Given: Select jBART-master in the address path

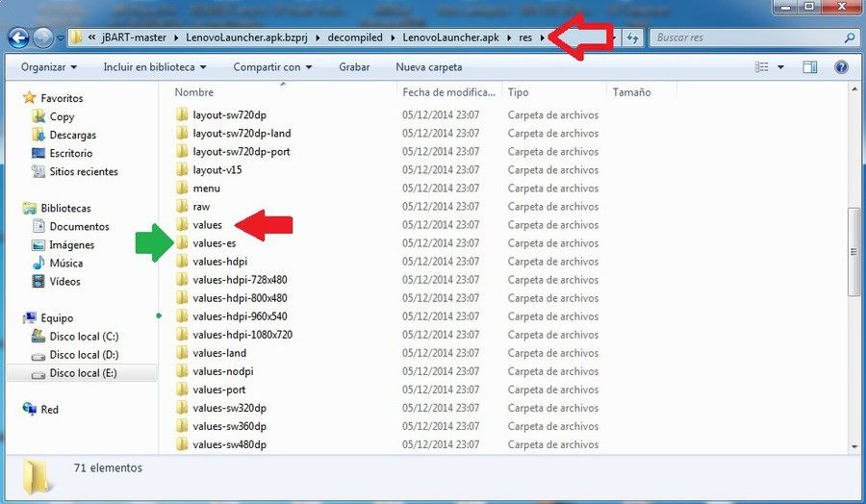Looking at the screenshot, I should tap(134, 38).
